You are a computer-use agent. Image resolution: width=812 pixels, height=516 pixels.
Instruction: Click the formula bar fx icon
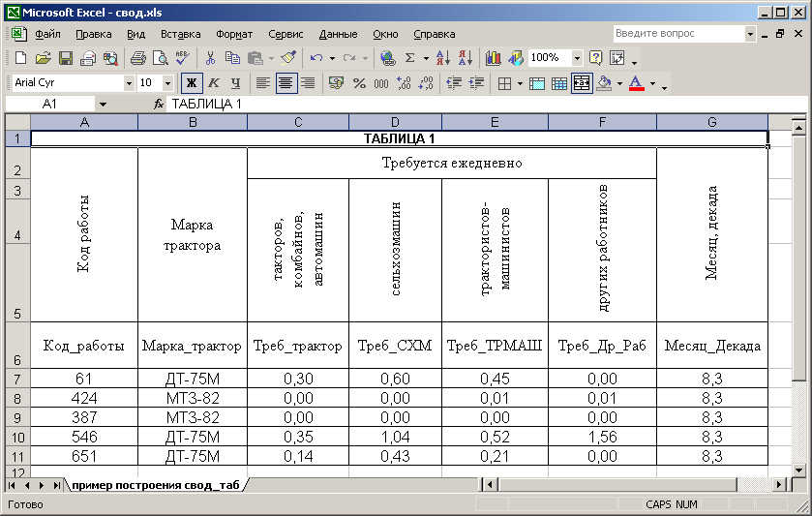point(159,105)
